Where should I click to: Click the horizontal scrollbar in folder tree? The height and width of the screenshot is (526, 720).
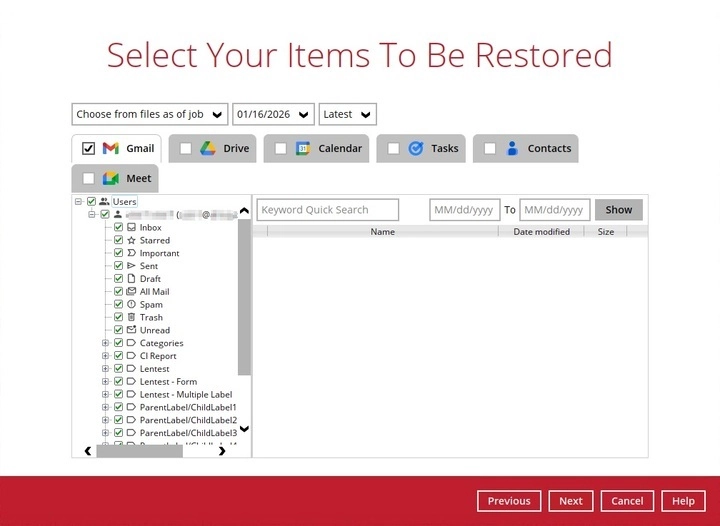tap(139, 451)
